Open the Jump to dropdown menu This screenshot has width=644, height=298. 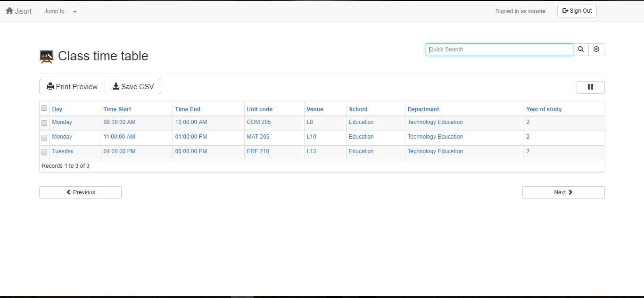60,11
